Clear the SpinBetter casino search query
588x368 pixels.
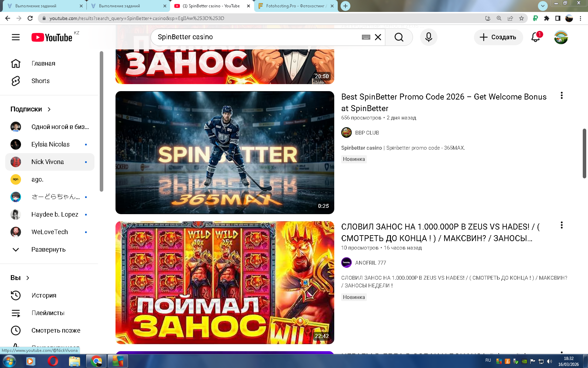[x=378, y=37]
